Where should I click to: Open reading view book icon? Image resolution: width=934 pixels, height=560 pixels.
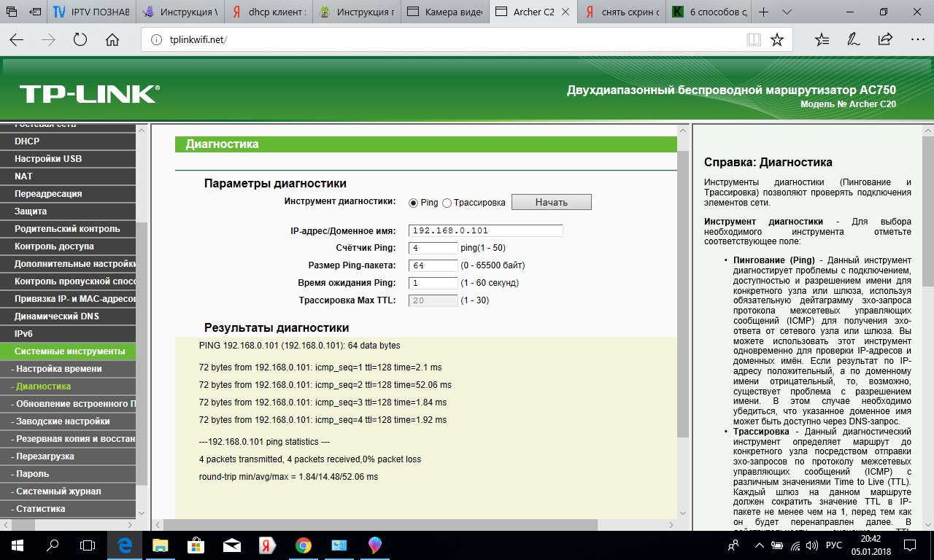753,40
